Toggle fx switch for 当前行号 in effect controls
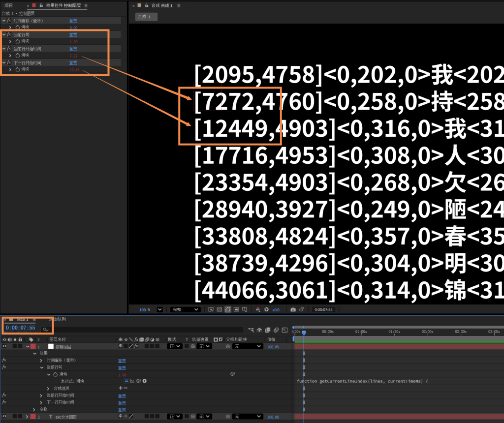This screenshot has width=504, height=423. (9, 35)
